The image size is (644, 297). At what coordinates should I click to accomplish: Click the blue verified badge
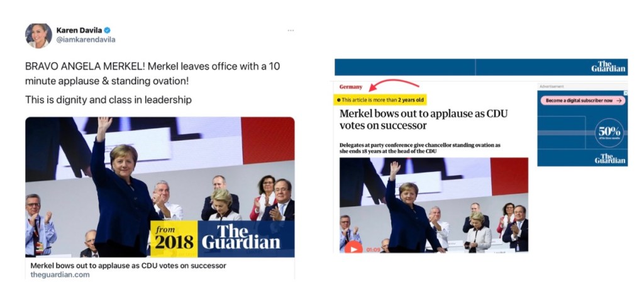107,30
